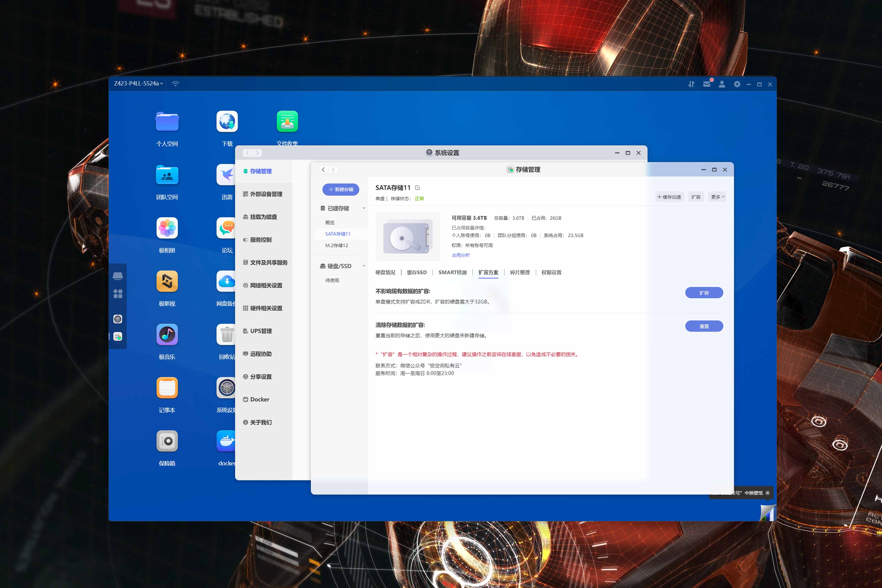This screenshot has height=588, width=882.
Task: Open the 团队空间 folder icon
Action: click(167, 175)
